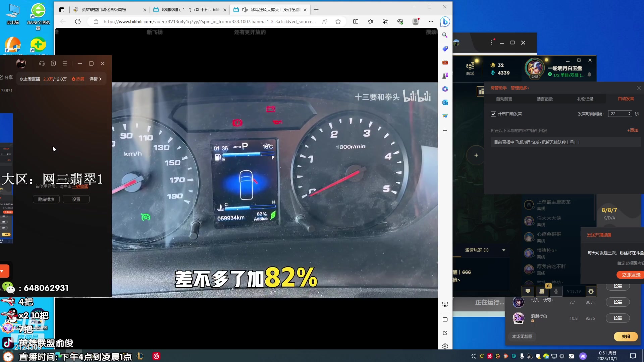Click 本场无截图 button
Image resolution: width=644 pixels, height=362 pixels.
tap(522, 337)
